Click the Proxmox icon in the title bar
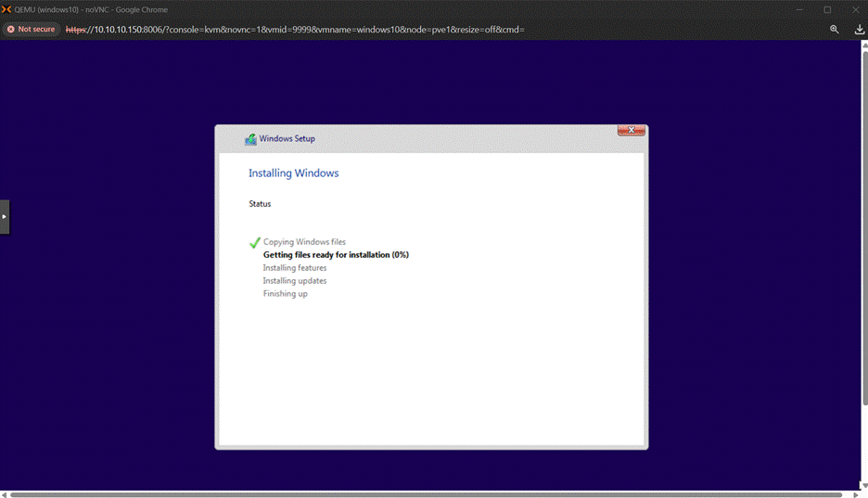Image resolution: width=868 pixels, height=498 pixels. (7, 9)
